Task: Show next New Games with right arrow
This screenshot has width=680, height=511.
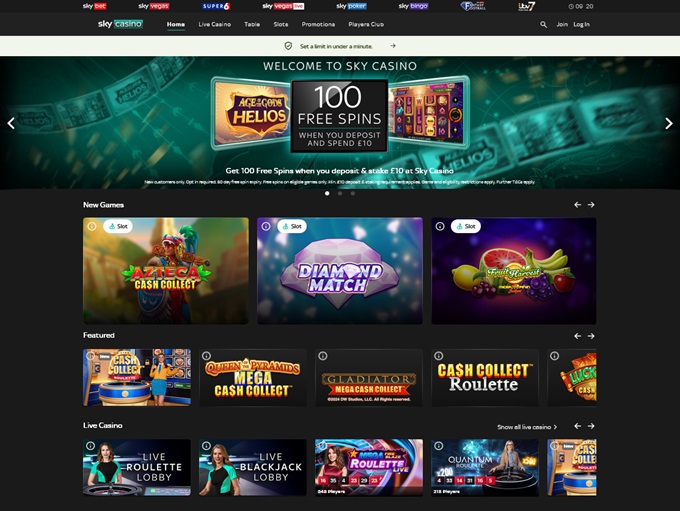Action: point(591,205)
